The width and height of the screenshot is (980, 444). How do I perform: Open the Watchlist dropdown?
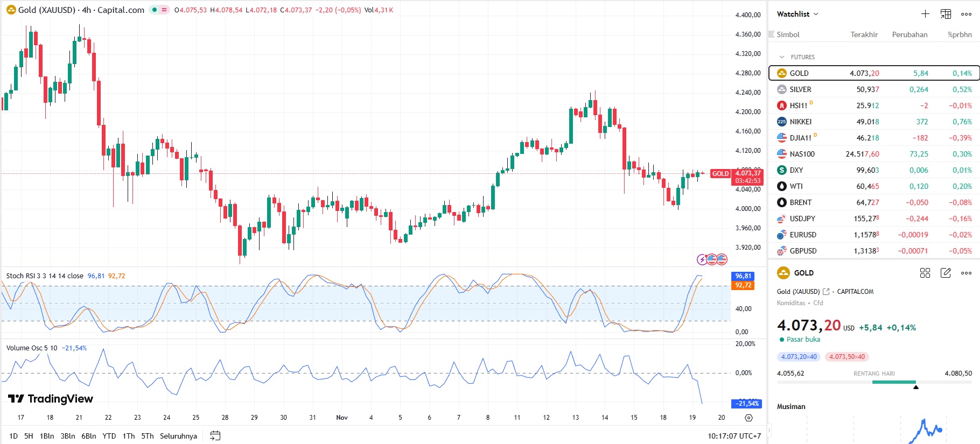click(x=797, y=14)
